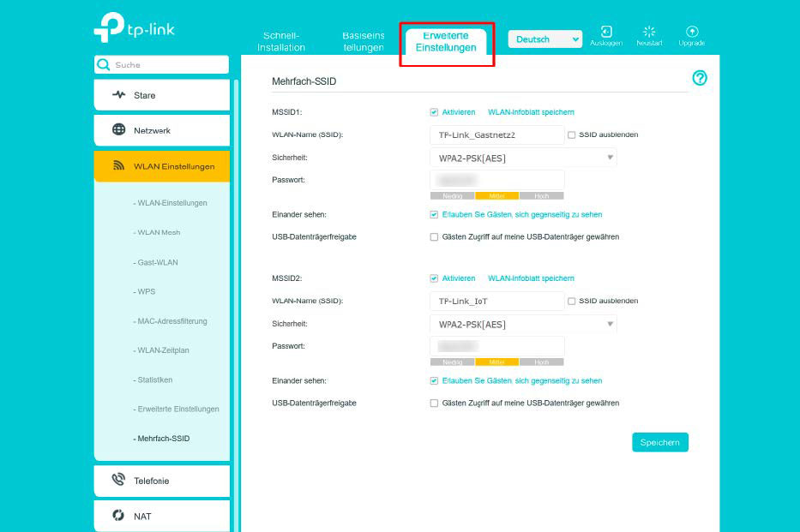800x532 pixels.
Task: Open the Basiseinstellungen tab
Action: (x=363, y=41)
